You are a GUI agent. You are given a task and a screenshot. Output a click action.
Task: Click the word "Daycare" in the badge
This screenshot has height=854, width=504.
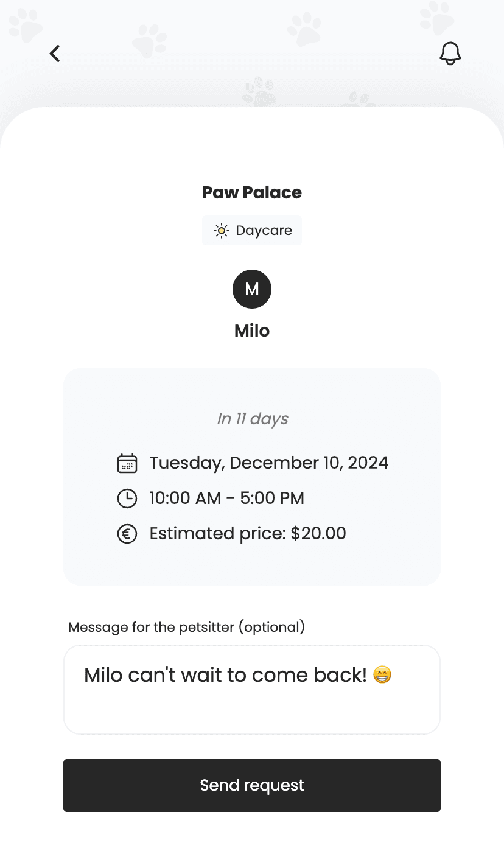click(264, 231)
